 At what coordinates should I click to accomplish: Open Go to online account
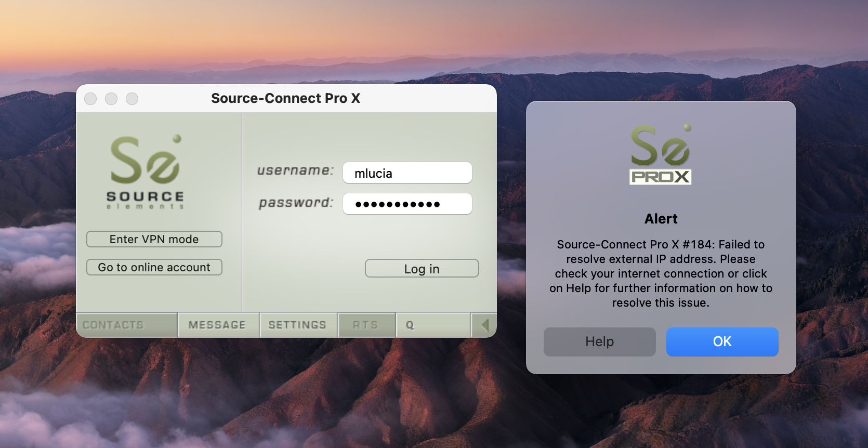point(154,267)
